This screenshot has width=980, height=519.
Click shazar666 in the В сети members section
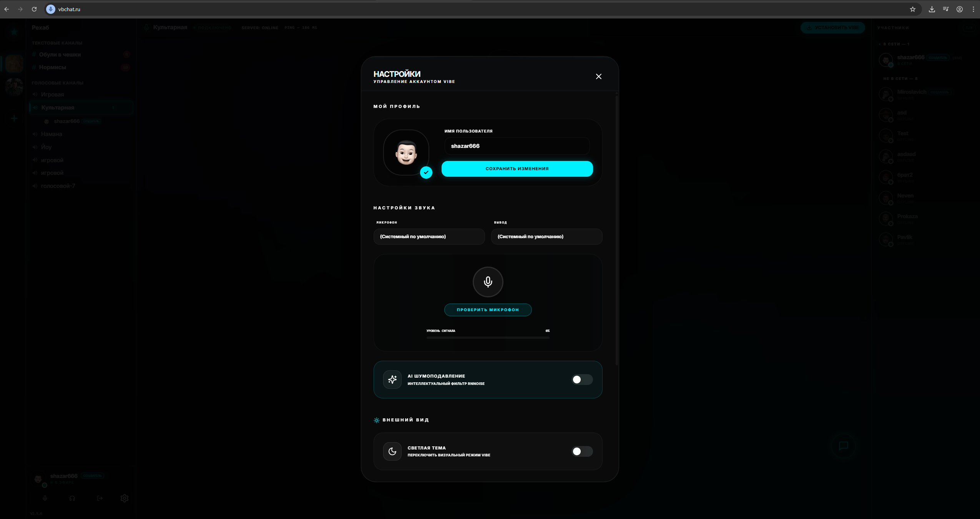[x=925, y=60]
